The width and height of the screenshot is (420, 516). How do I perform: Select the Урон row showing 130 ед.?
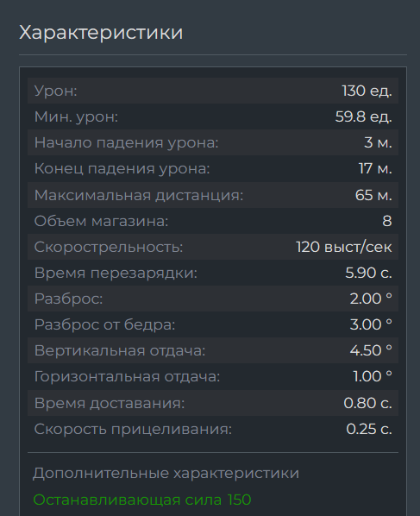pyautogui.click(x=213, y=91)
